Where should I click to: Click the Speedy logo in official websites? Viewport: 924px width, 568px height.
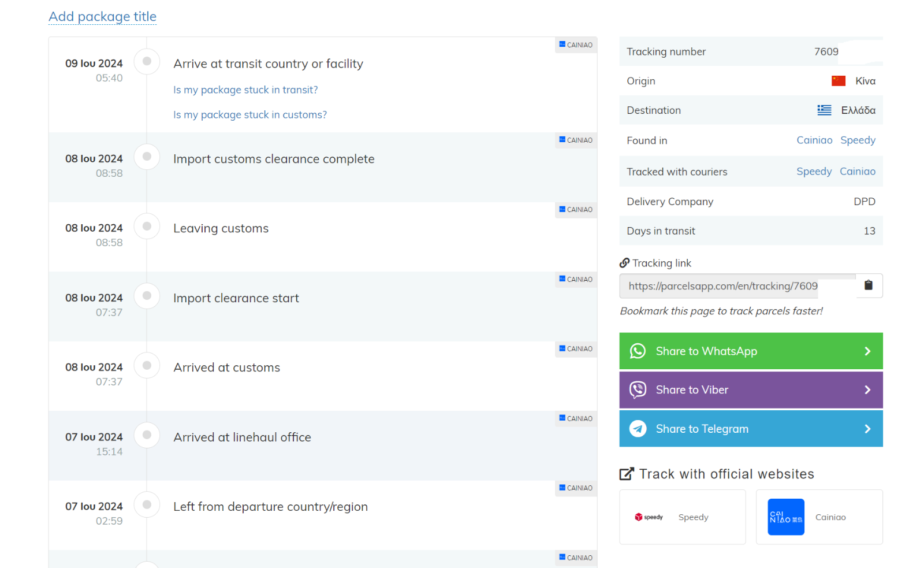coord(649,517)
